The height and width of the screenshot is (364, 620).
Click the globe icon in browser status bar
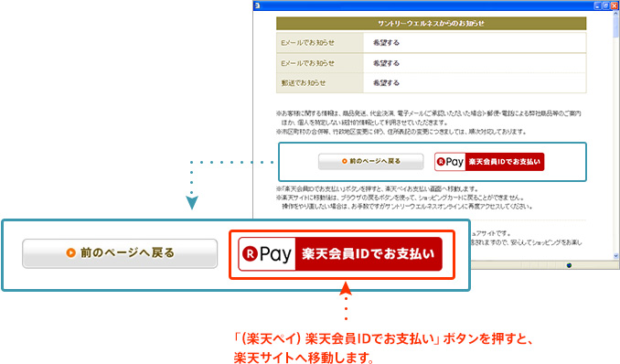coord(569,265)
